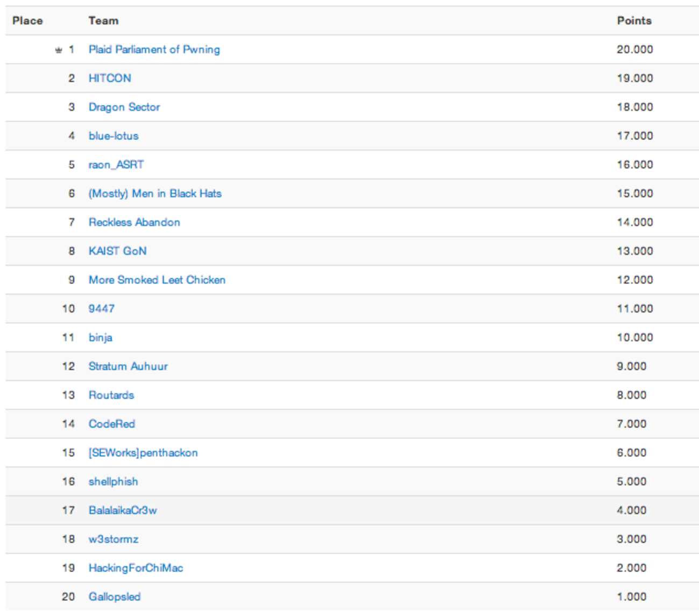Select the blue-lotus team link
The height and width of the screenshot is (616, 699).
point(114,136)
